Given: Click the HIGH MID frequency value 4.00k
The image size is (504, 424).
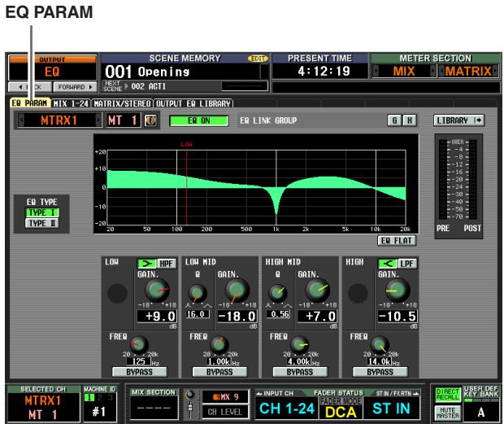Looking at the screenshot, I should (x=299, y=361).
